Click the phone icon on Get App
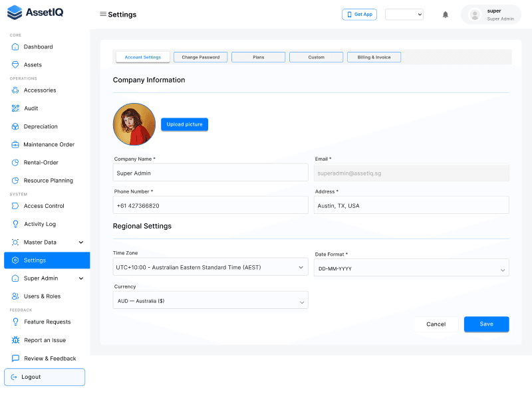Viewport: 532px width, 394px height. [350, 15]
